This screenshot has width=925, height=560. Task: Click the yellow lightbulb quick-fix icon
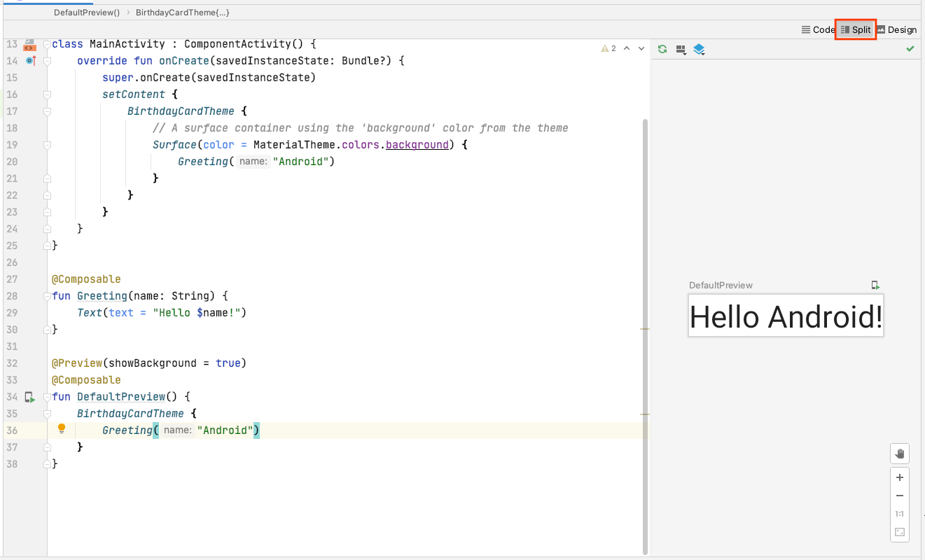[62, 428]
